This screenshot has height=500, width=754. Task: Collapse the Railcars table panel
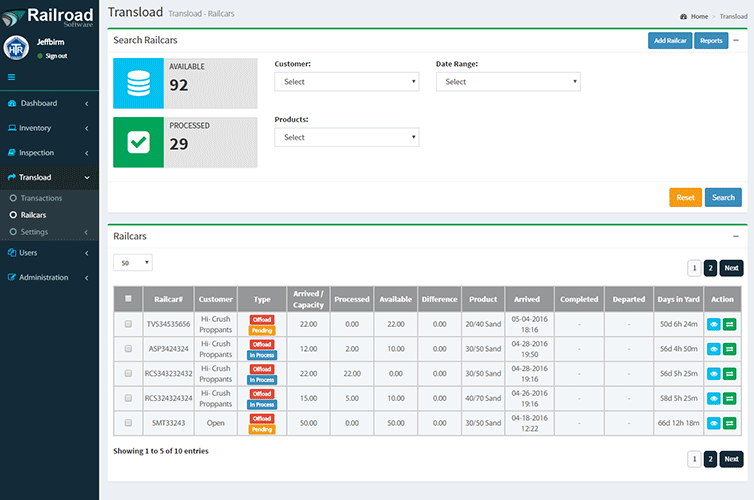tap(736, 236)
